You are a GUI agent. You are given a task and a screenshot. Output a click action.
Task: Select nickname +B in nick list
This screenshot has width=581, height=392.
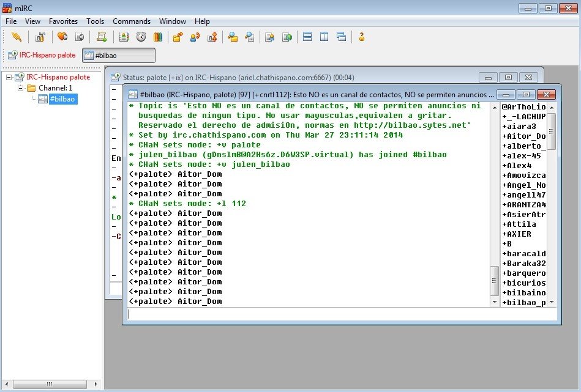[506, 244]
